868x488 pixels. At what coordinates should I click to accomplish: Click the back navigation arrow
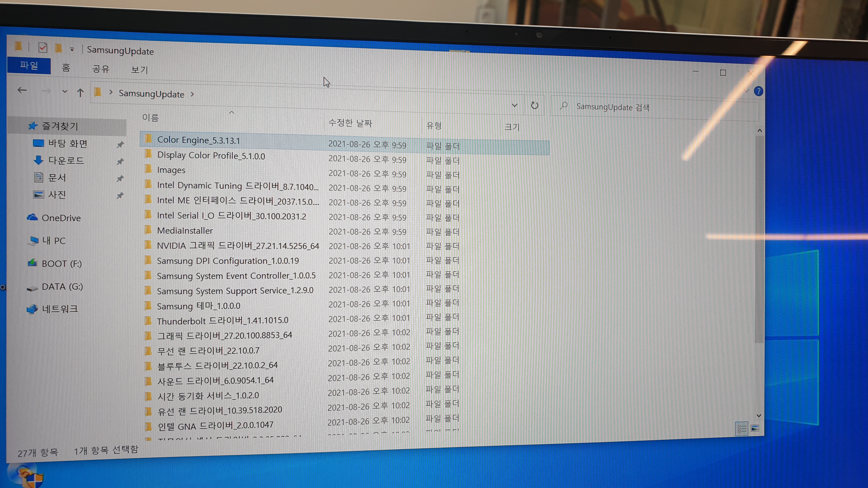click(22, 90)
